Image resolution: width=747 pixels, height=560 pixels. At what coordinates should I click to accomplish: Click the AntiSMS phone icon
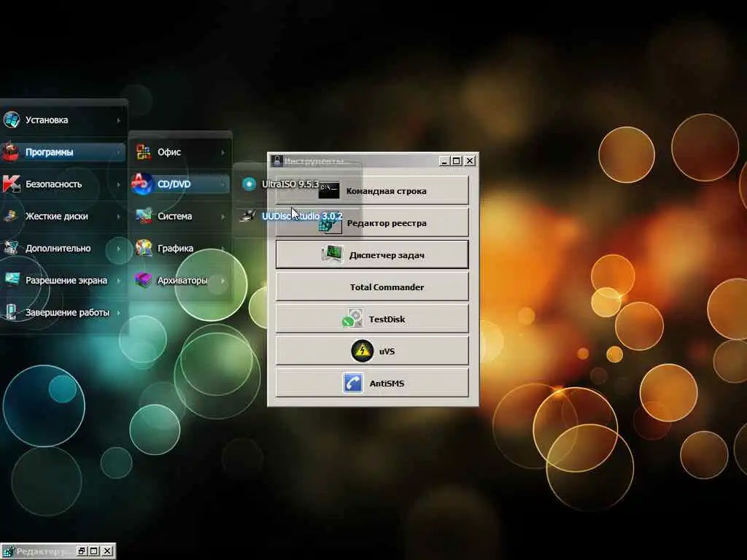pyautogui.click(x=352, y=383)
